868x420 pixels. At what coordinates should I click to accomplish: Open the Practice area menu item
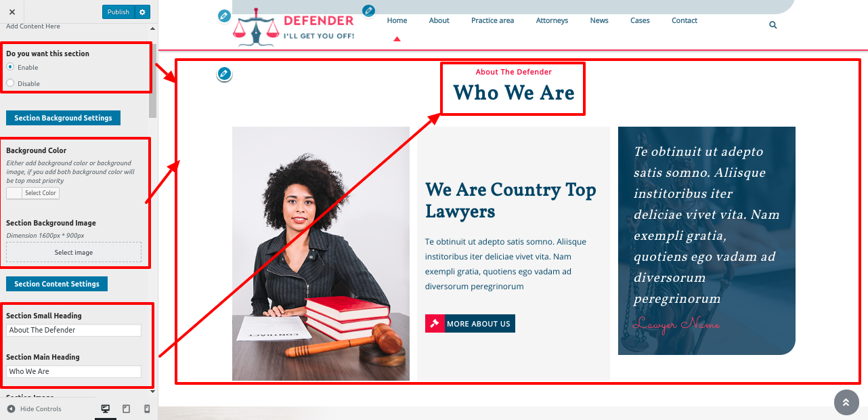coord(492,20)
